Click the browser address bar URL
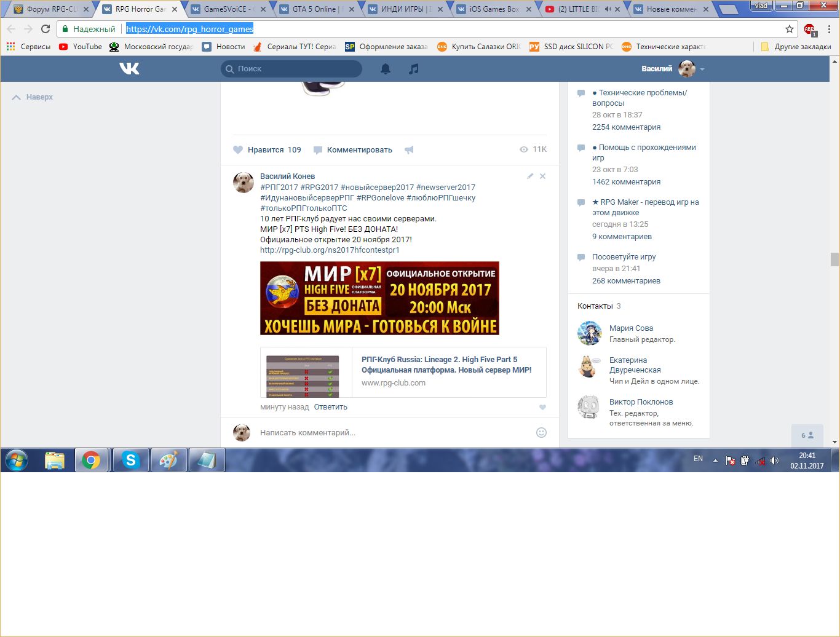The image size is (840, 637). tap(190, 29)
